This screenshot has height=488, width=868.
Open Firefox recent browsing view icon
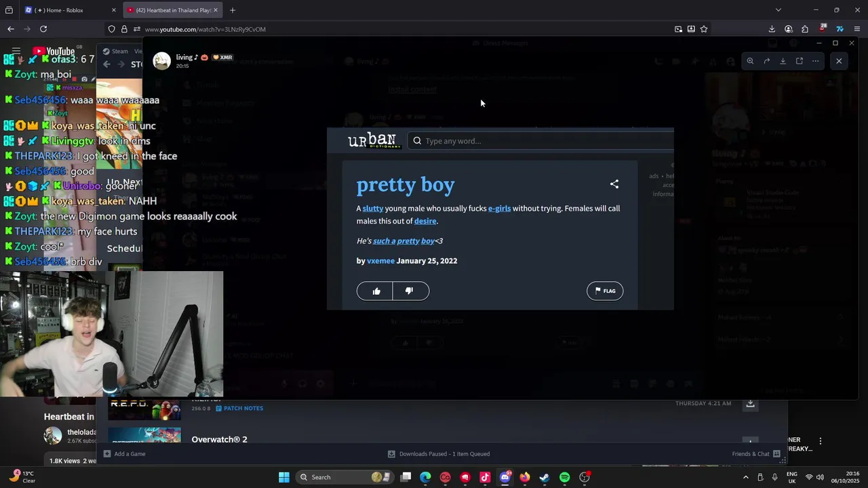point(9,10)
